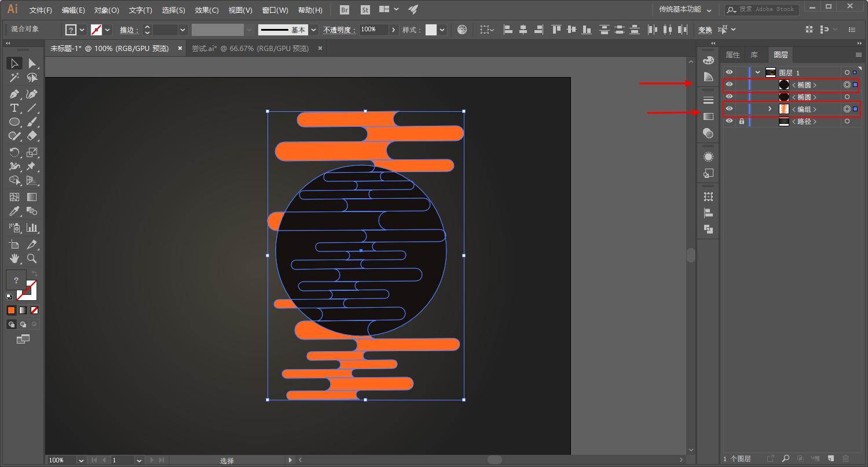
Task: Select the Magic Wand tool
Action: point(14,77)
